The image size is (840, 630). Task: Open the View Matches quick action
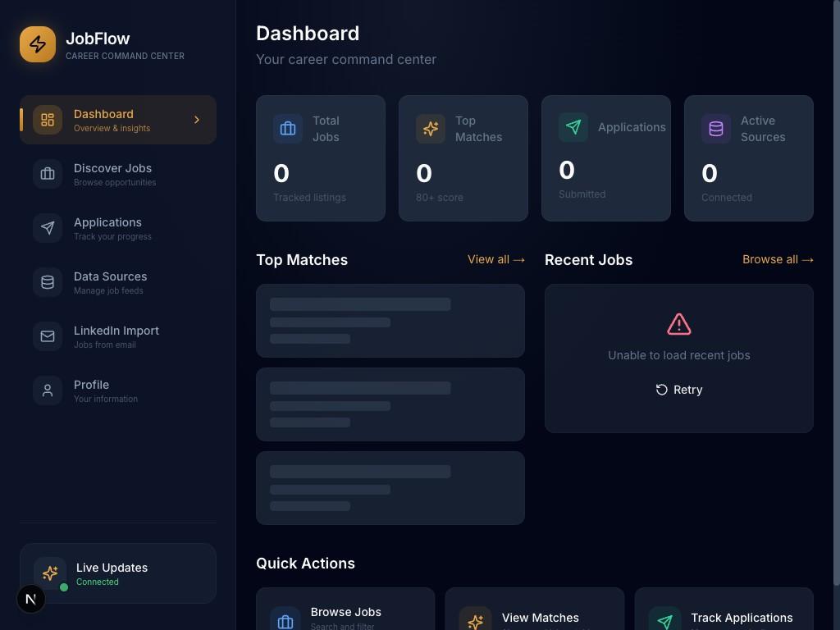pos(535,609)
